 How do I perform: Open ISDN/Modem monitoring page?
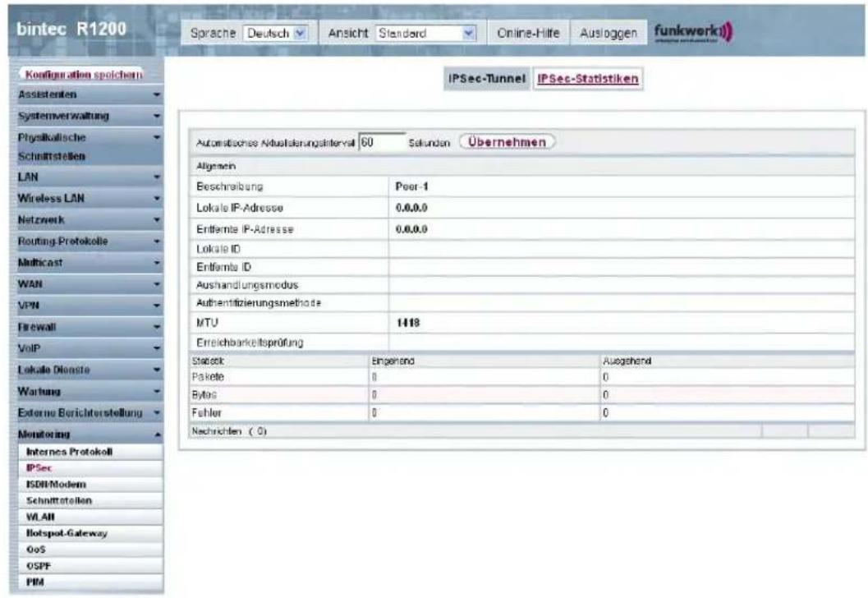pyautogui.click(x=91, y=485)
